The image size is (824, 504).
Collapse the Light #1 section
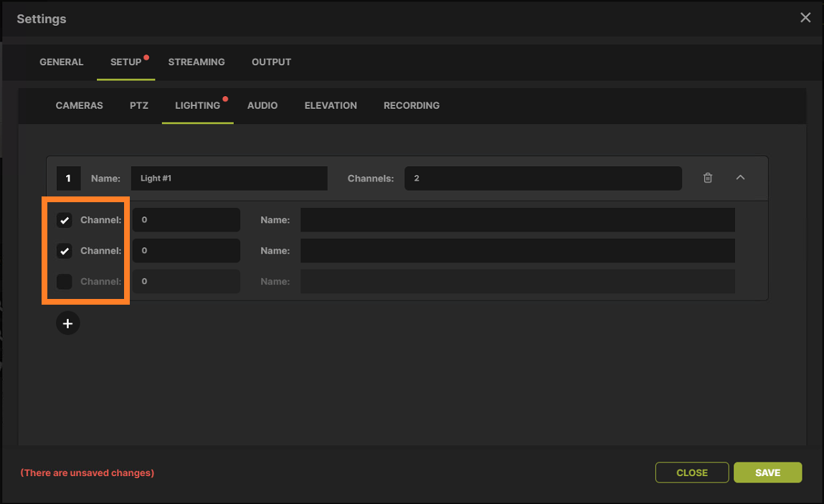(x=740, y=178)
